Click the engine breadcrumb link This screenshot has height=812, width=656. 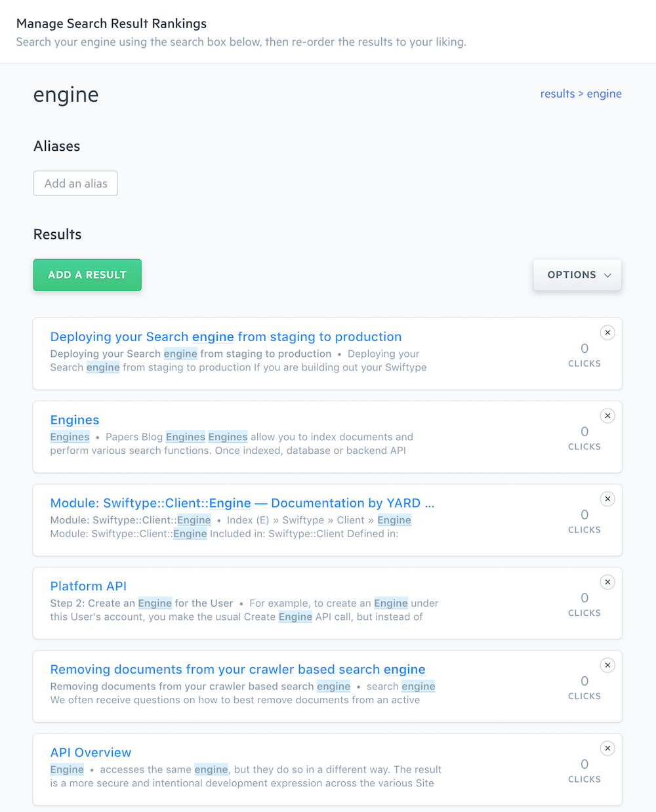point(604,94)
